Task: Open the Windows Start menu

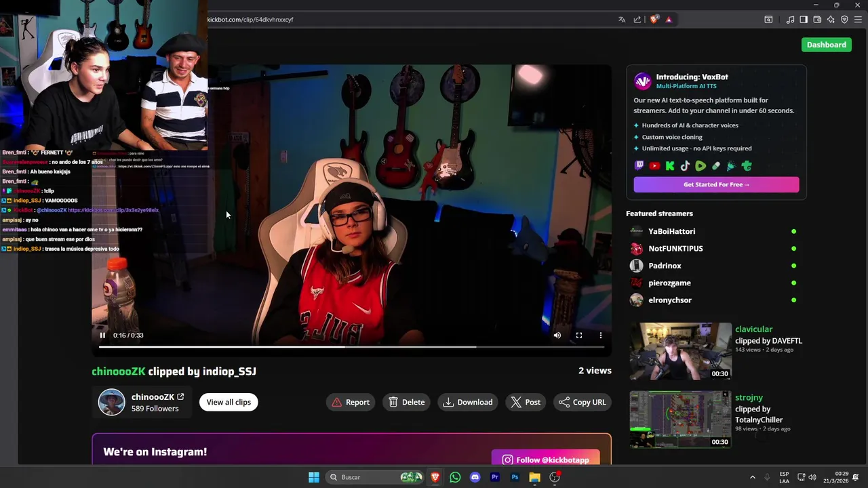Action: click(314, 477)
